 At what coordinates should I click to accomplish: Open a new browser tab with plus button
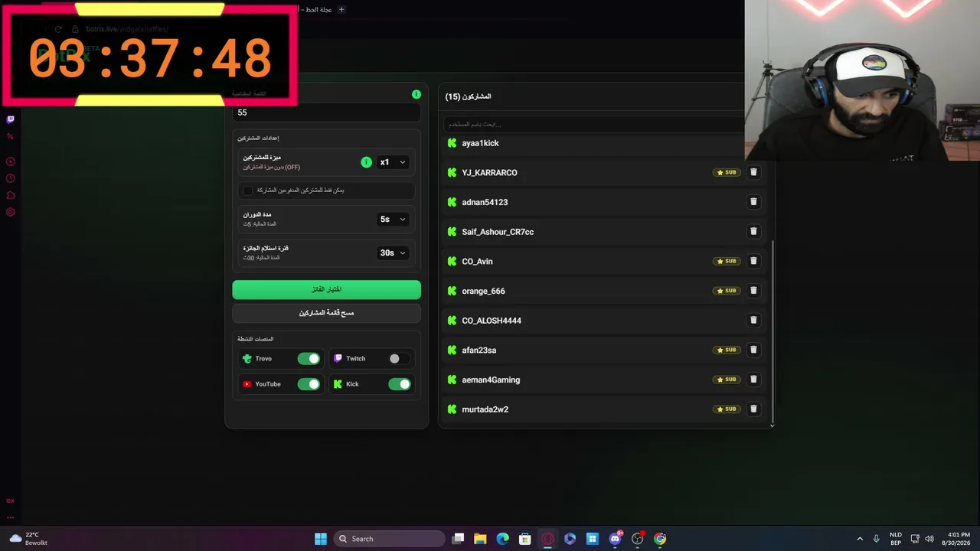tap(341, 9)
